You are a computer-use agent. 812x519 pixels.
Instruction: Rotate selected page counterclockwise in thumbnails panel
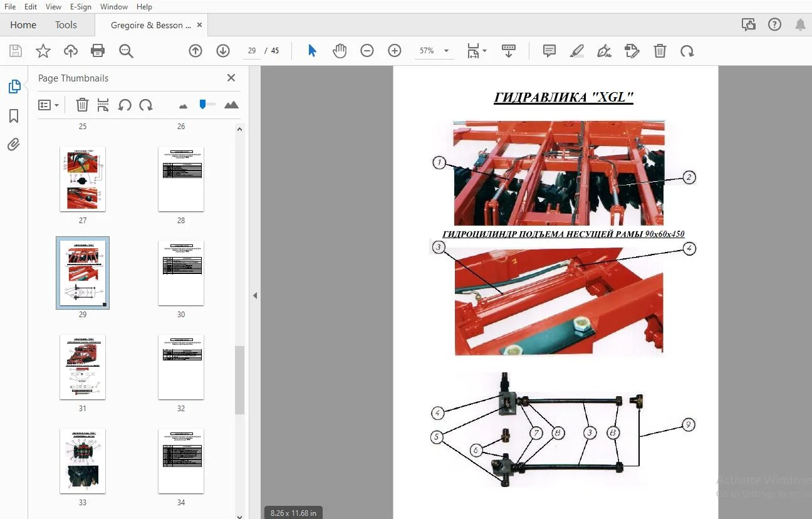pyautogui.click(x=125, y=105)
